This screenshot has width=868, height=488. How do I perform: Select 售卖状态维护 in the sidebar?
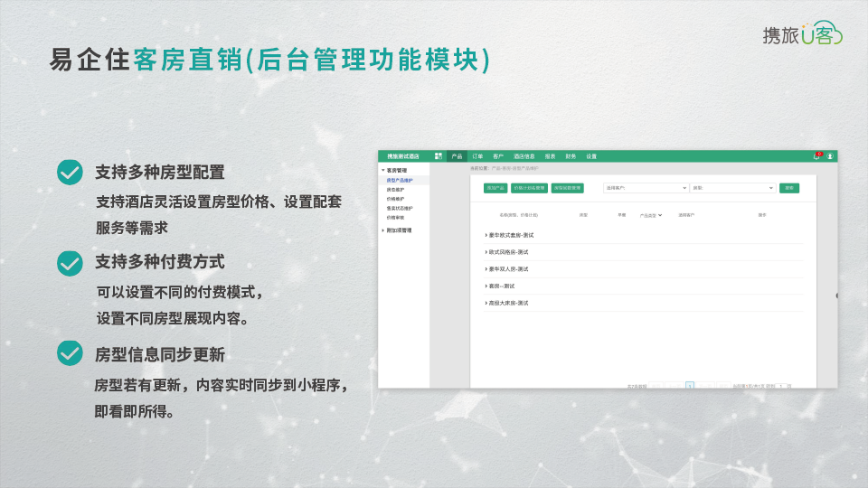[400, 209]
